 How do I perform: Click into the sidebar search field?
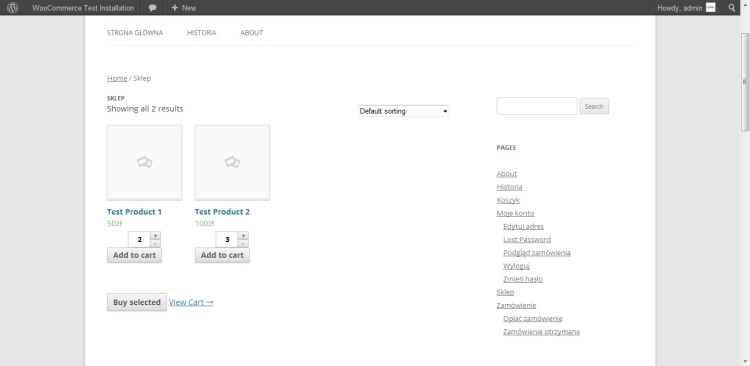537,106
